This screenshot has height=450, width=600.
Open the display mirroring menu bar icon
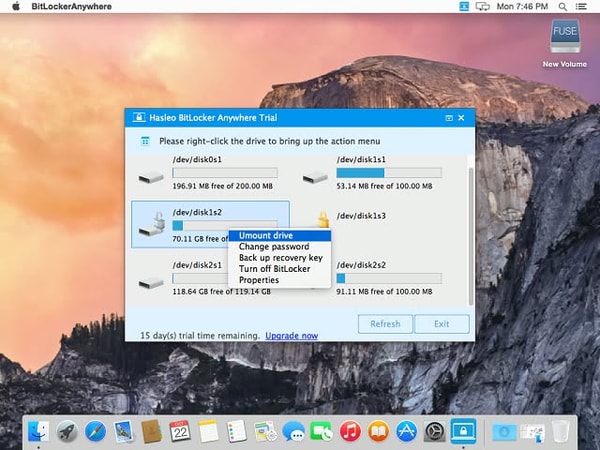tap(483, 7)
